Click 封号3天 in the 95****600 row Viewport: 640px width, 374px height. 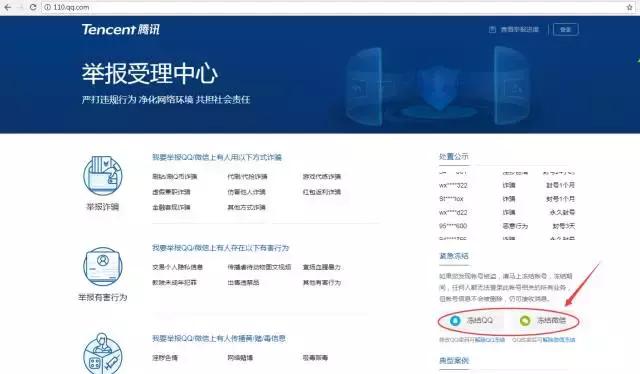564,226
